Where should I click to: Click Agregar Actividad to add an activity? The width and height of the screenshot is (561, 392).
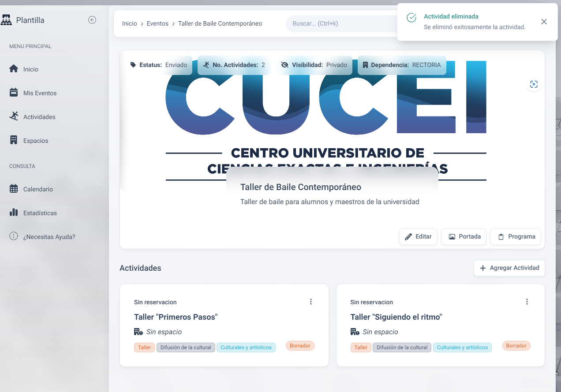pyautogui.click(x=509, y=268)
